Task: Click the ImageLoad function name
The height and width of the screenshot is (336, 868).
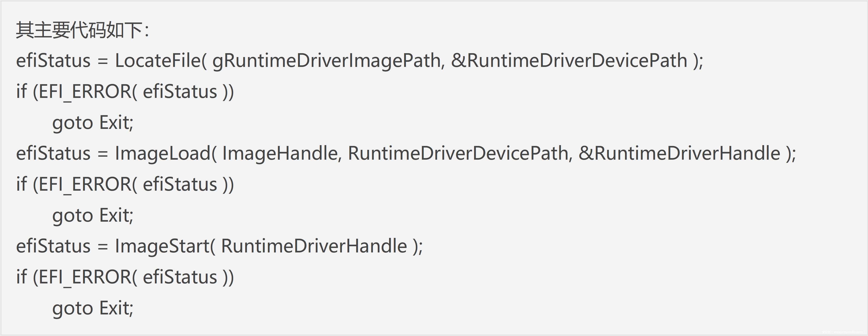Action: (x=163, y=153)
